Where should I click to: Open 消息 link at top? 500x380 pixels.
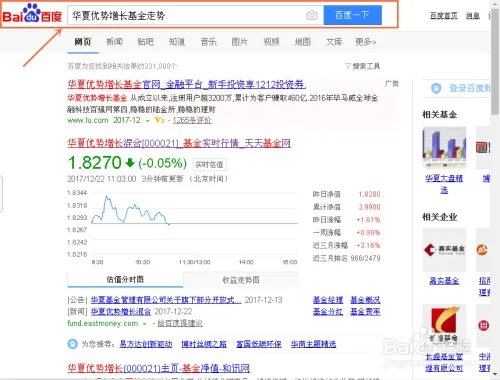473,15
